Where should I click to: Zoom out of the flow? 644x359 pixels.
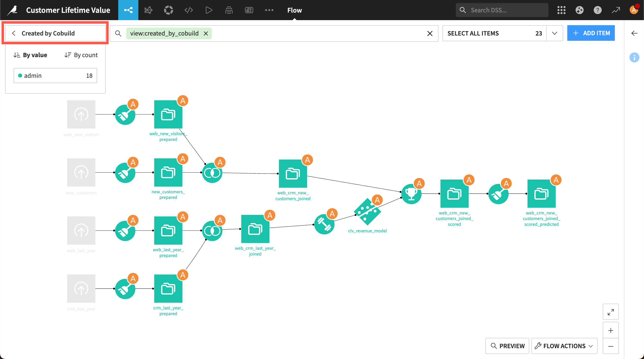611,346
